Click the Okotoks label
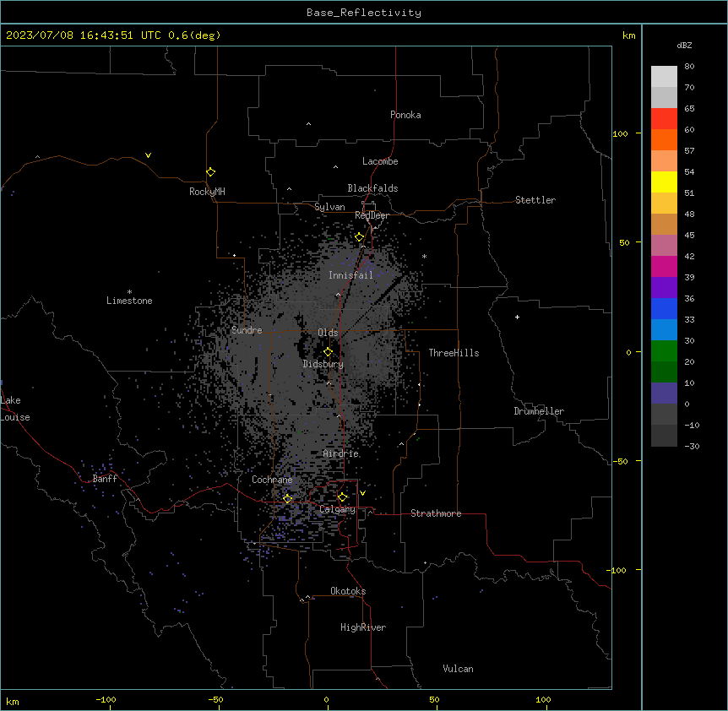 [348, 591]
